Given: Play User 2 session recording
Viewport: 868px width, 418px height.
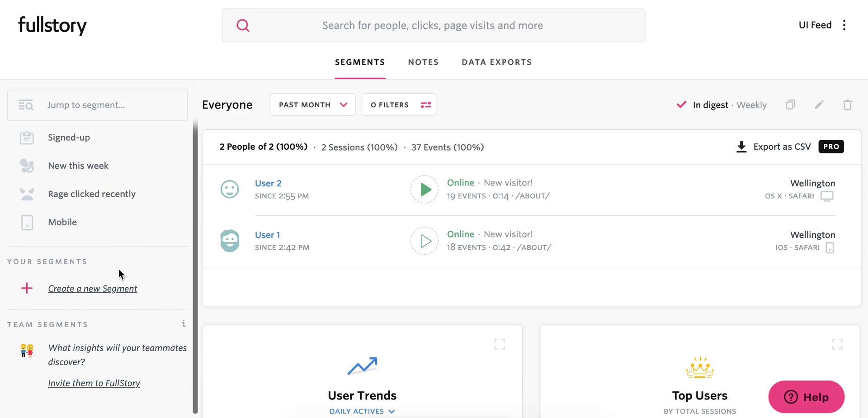Looking at the screenshot, I should click(425, 189).
